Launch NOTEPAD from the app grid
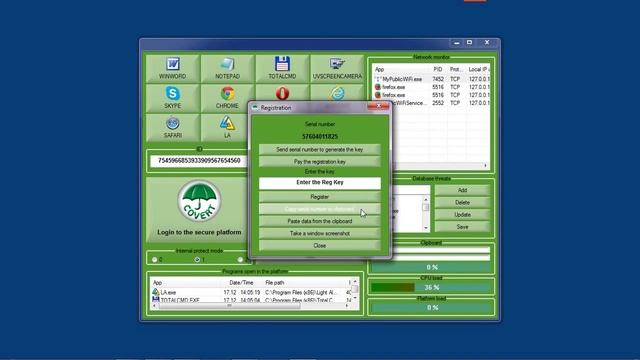This screenshot has width=640, height=360. [x=227, y=69]
